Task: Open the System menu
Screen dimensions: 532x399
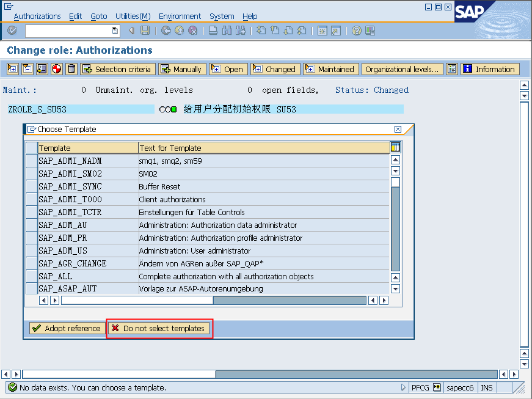Action: coord(222,16)
